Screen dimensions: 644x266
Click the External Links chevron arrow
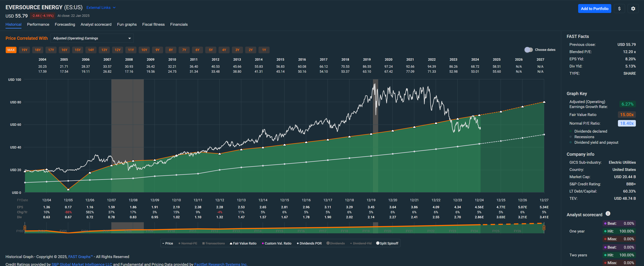coord(114,8)
